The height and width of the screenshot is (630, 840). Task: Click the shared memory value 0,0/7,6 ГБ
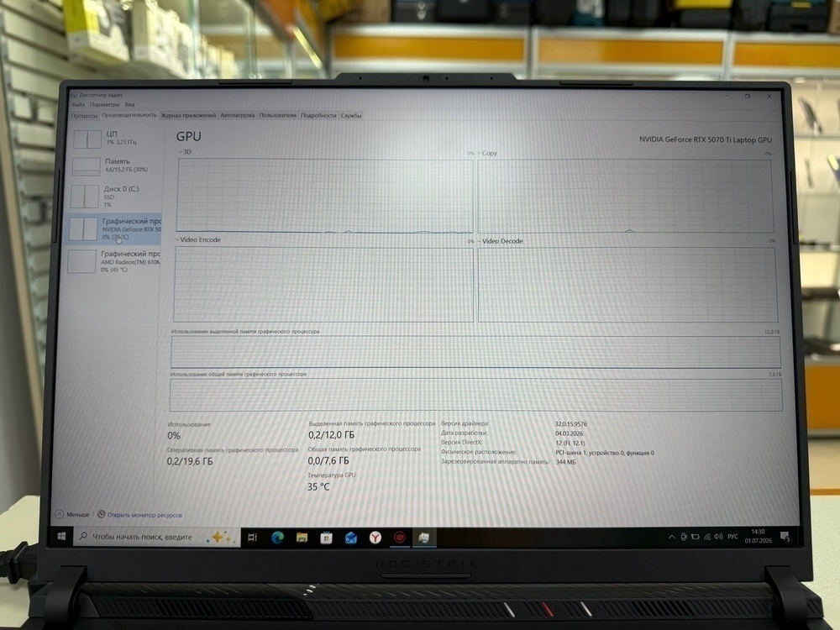328,460
